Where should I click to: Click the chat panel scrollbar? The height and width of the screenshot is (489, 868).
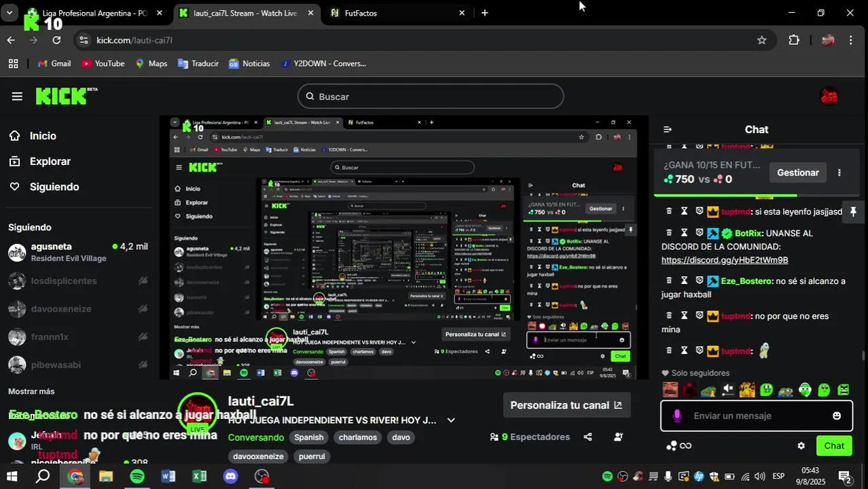(864, 355)
